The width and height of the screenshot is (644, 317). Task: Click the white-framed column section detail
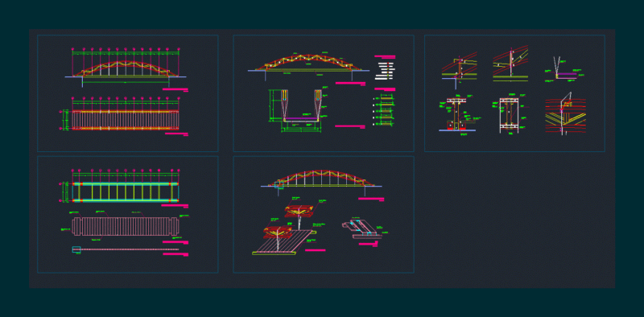point(510,115)
